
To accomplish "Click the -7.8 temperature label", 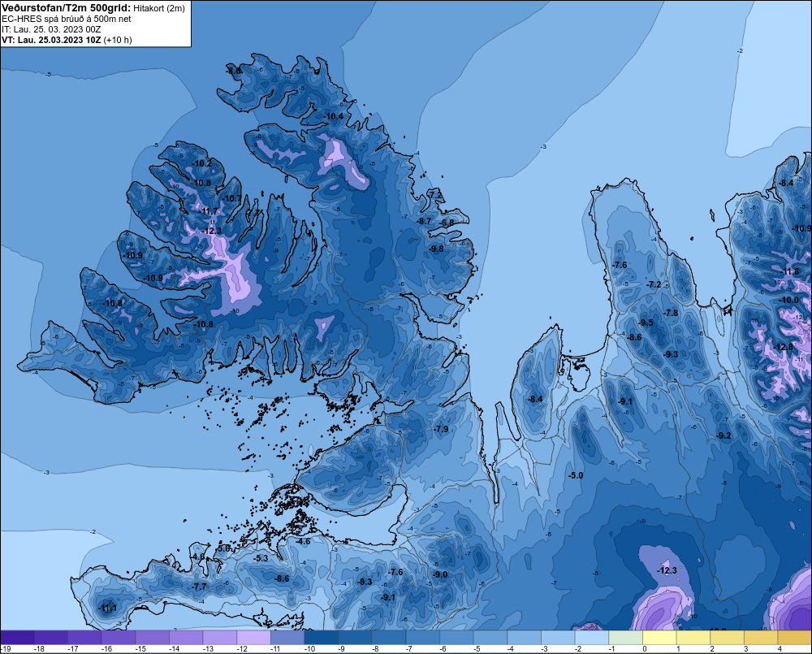I will click(x=670, y=313).
